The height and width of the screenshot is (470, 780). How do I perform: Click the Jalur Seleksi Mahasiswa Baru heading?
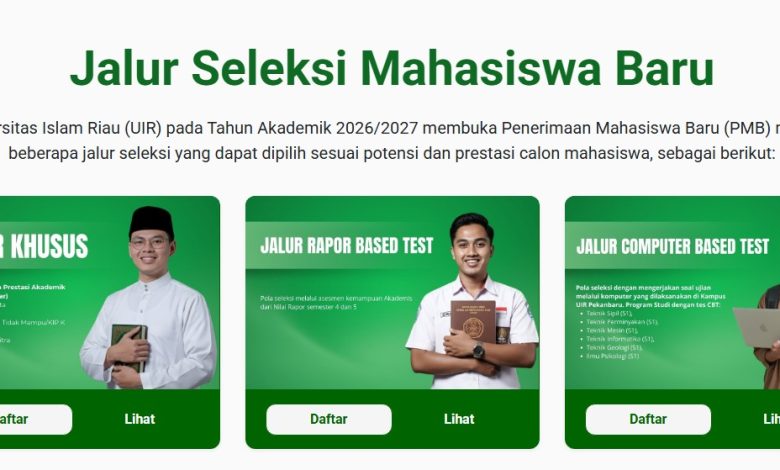pyautogui.click(x=392, y=68)
